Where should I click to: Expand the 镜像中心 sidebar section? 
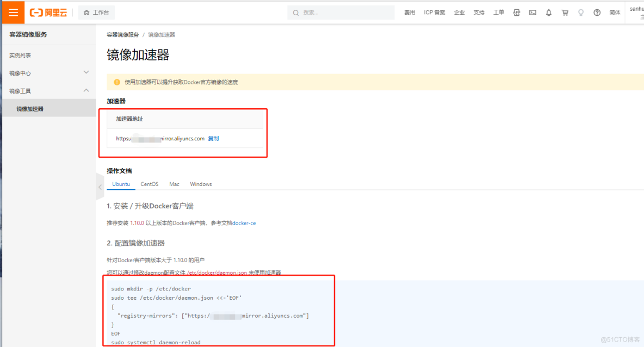point(49,73)
